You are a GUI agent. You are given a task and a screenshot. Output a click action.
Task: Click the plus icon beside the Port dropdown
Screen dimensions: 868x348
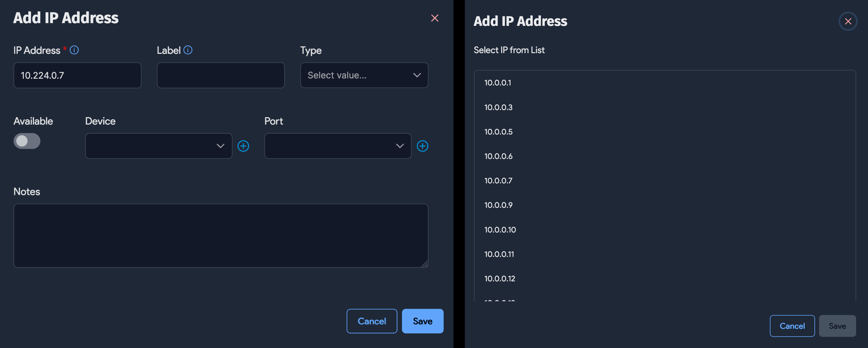(422, 146)
